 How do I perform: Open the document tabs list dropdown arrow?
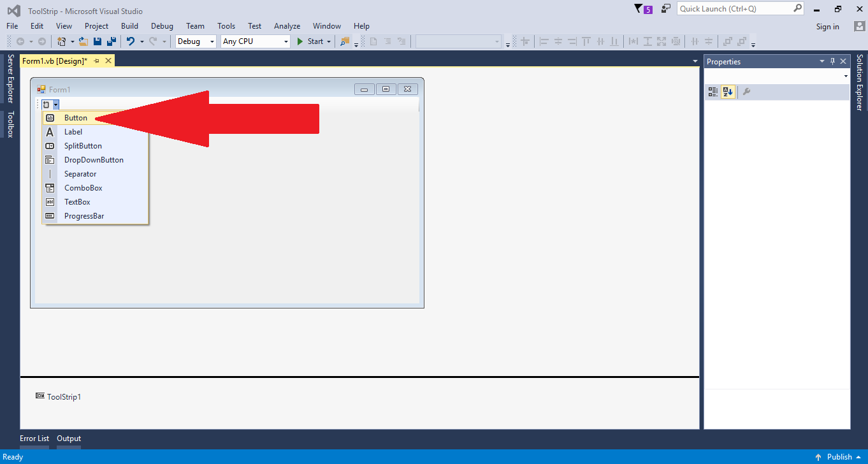(x=695, y=61)
